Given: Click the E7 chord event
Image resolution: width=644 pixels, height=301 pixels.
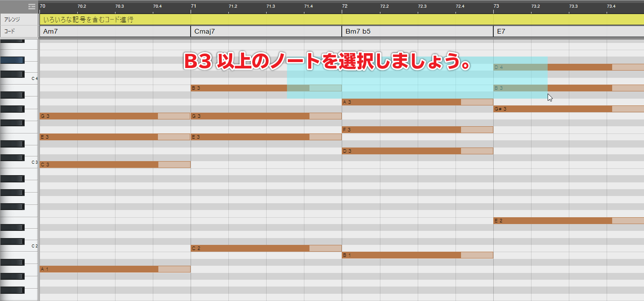Looking at the screenshot, I should click(568, 31).
